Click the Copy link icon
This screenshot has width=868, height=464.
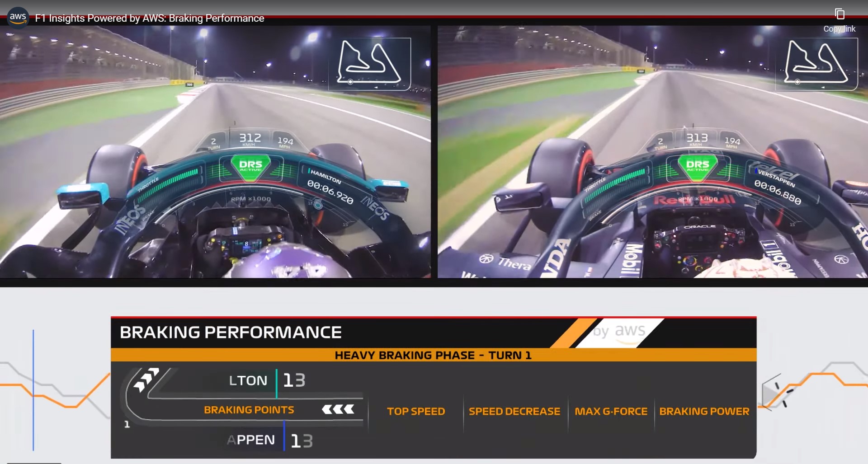tap(840, 14)
